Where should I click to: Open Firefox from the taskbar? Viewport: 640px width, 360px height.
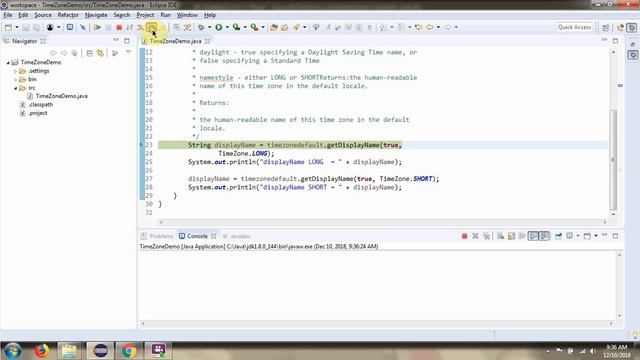41,351
